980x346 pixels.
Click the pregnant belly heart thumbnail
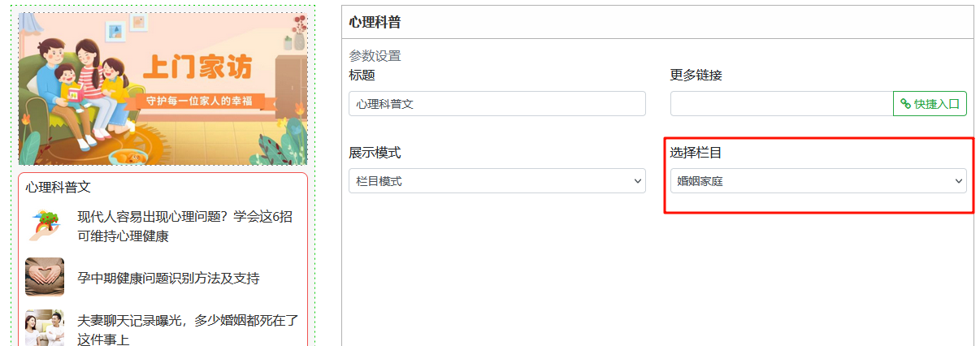pyautogui.click(x=45, y=277)
